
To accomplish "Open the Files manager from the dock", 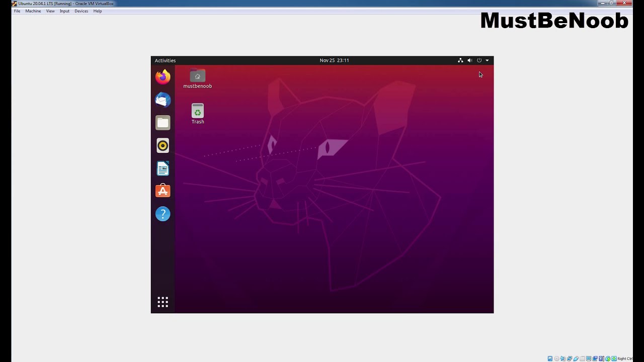I will 163,123.
